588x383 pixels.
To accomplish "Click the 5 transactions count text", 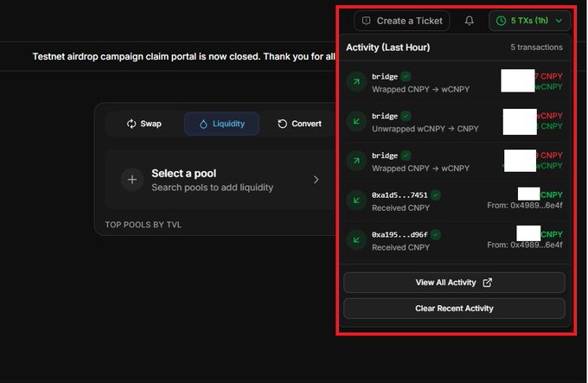I will click(x=536, y=48).
